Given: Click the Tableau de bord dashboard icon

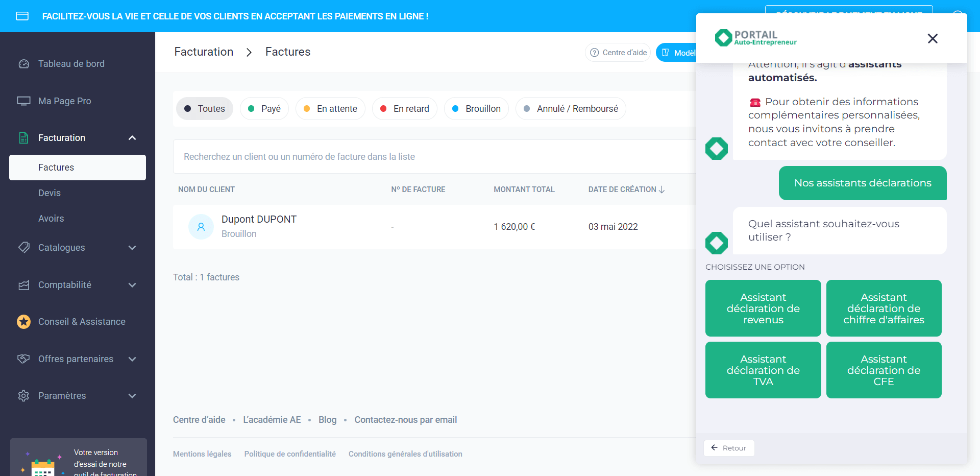Looking at the screenshot, I should pos(24,64).
